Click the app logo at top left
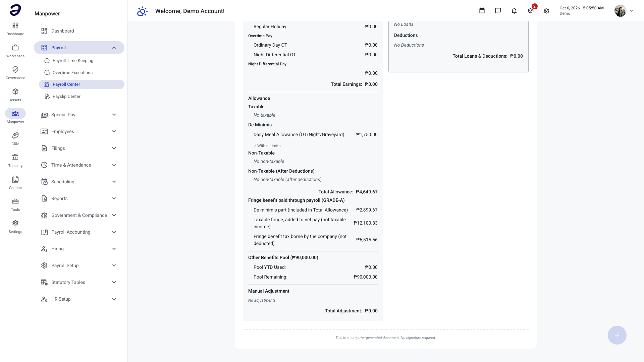This screenshot has height=362, width=644. (15, 10)
